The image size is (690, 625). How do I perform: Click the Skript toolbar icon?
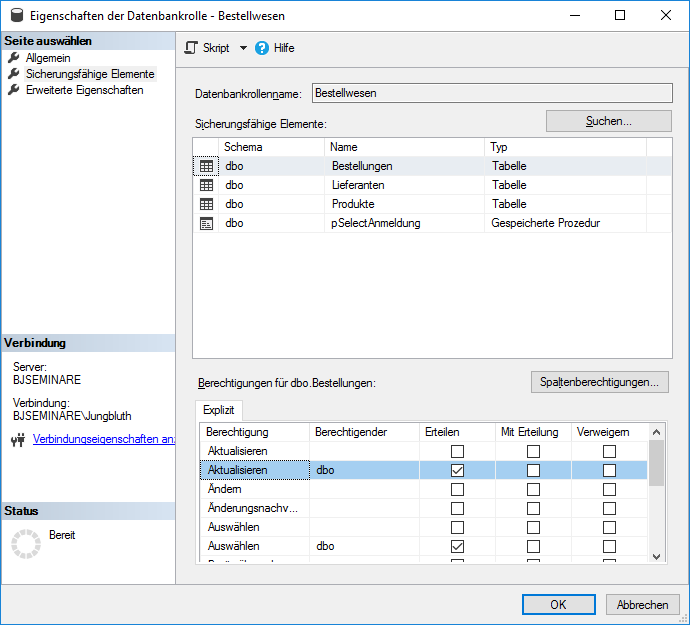click(192, 48)
